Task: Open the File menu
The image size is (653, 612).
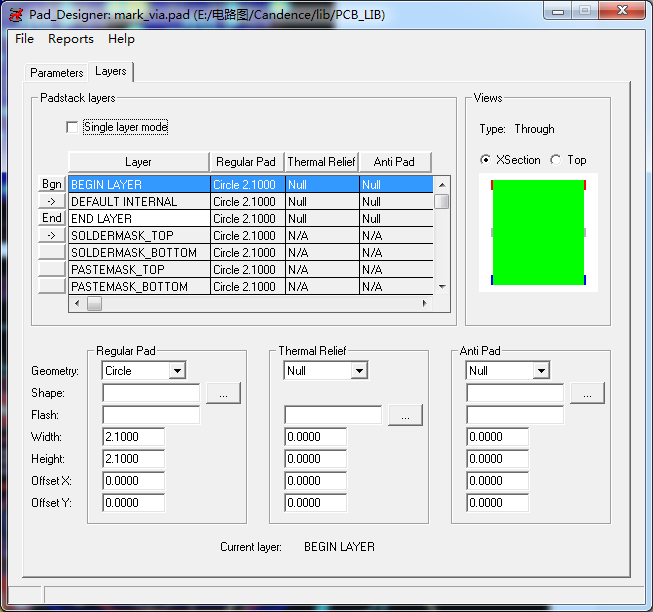Action: tap(24, 39)
